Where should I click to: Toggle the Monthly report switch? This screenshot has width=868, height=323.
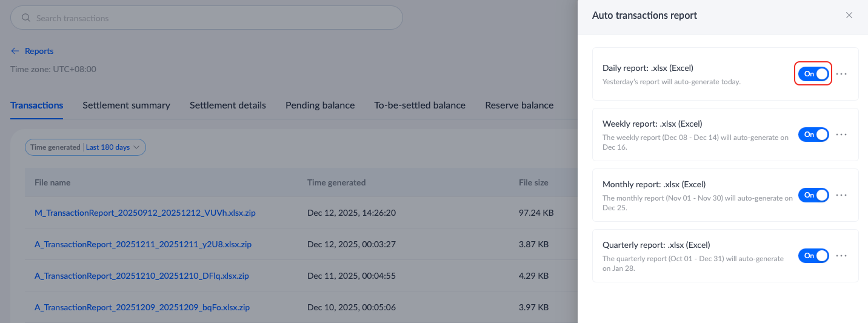point(813,195)
